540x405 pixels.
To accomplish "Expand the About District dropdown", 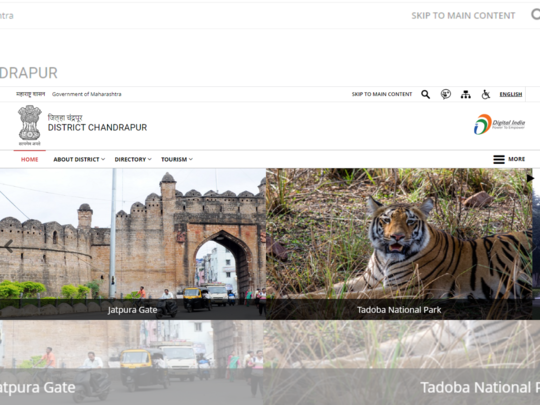I will [79, 159].
